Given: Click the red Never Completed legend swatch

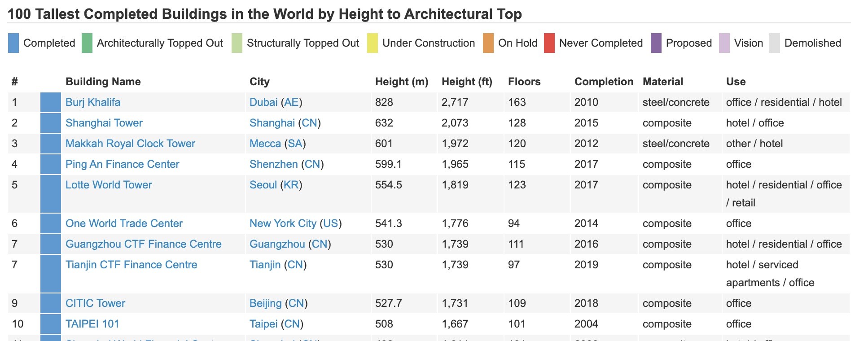Looking at the screenshot, I should (x=549, y=43).
